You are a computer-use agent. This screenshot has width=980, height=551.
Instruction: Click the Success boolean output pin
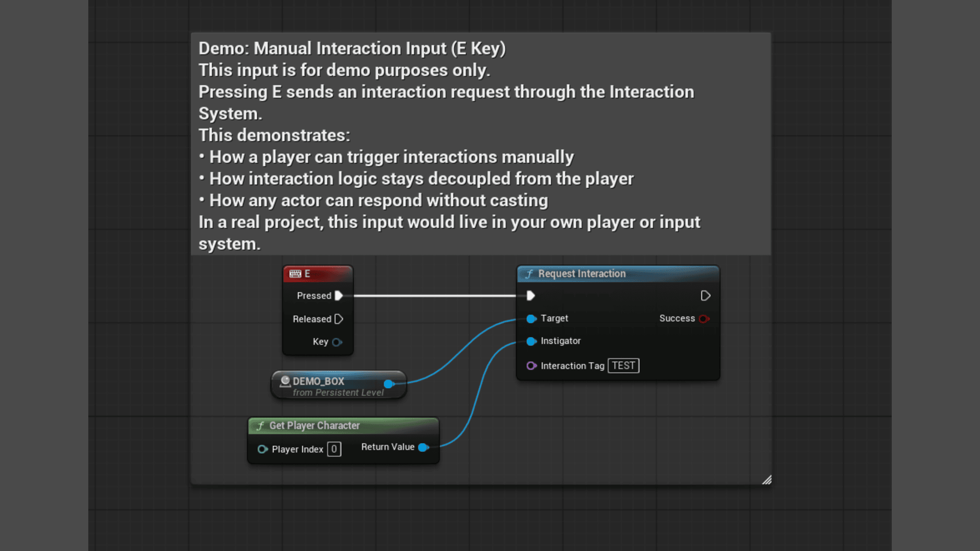[704, 319]
